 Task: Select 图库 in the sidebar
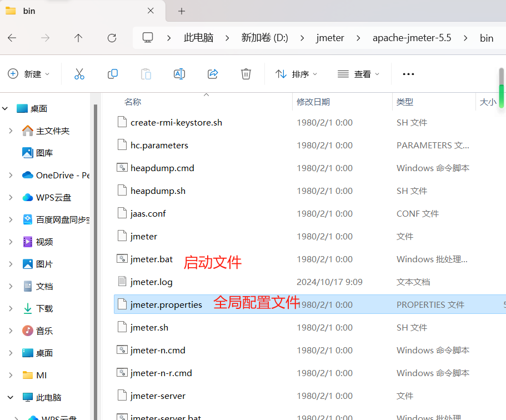coord(44,153)
